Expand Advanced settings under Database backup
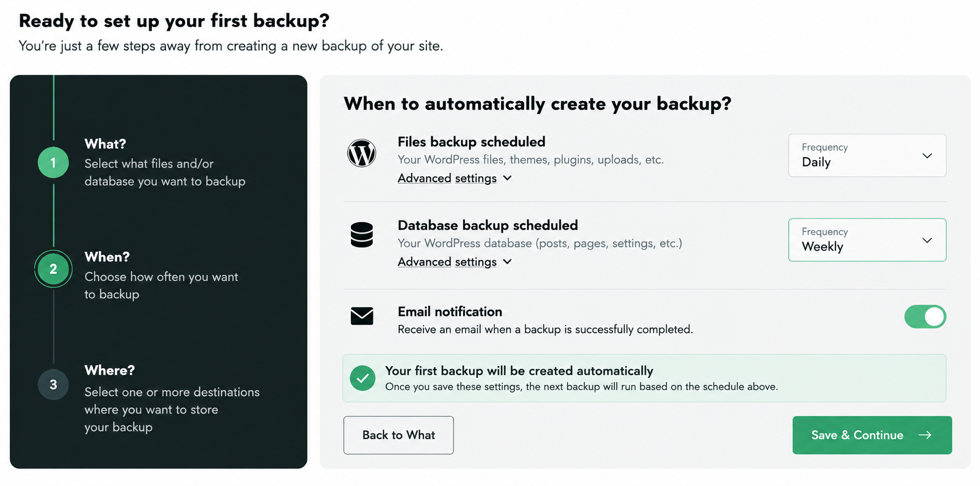 [455, 262]
